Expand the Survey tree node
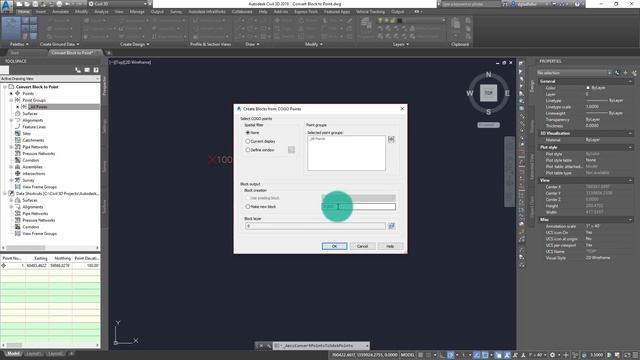640x360 pixels. 11,180
